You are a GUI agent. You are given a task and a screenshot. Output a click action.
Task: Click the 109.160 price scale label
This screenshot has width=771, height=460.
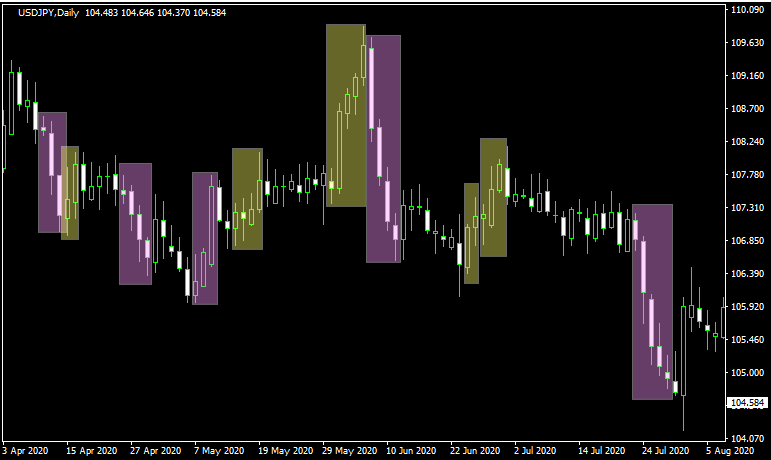[x=747, y=76]
